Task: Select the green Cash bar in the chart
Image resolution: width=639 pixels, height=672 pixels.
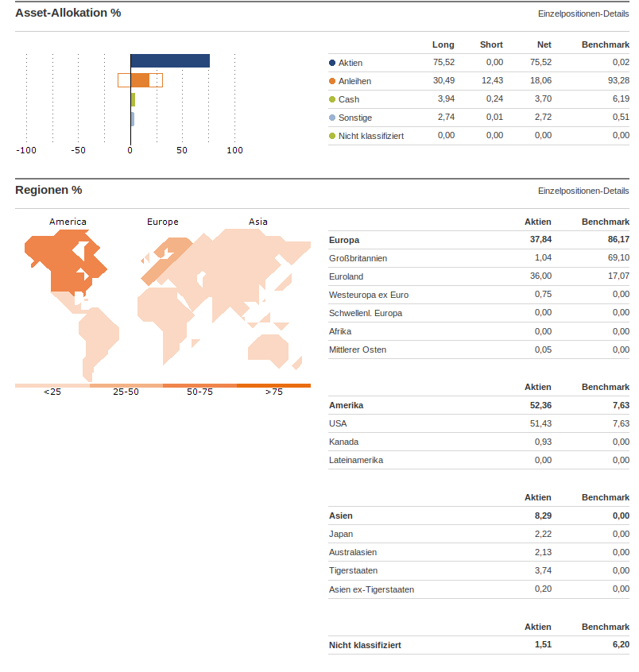Action: pos(133,99)
